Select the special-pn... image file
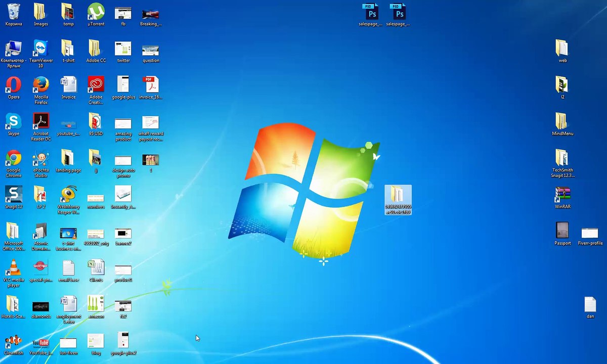607x364 pixels. tap(41, 270)
